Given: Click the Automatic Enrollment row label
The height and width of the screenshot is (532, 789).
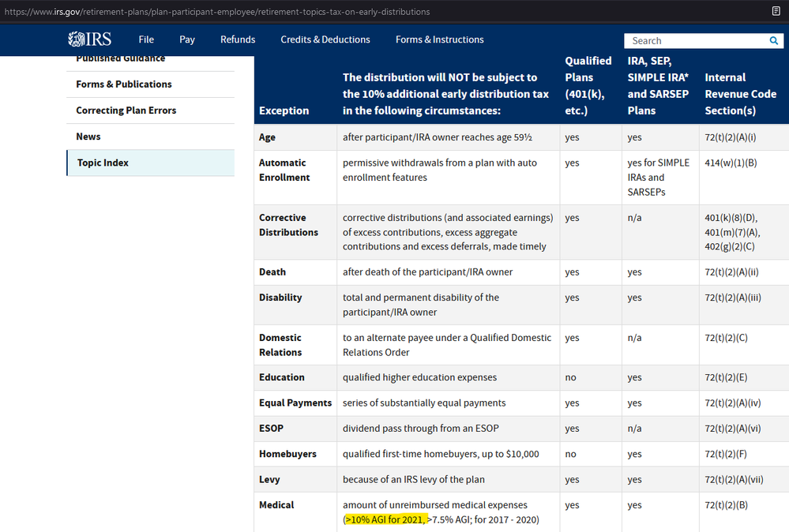Looking at the screenshot, I should pos(284,170).
